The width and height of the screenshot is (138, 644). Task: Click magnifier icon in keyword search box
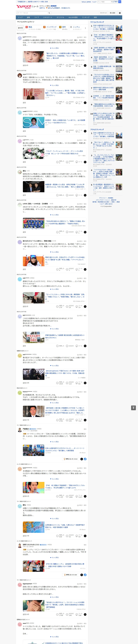pyautogui.click(x=49, y=13)
